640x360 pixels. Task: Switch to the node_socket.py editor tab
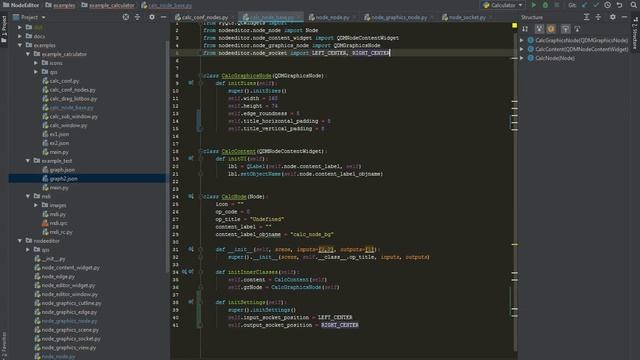click(x=467, y=17)
